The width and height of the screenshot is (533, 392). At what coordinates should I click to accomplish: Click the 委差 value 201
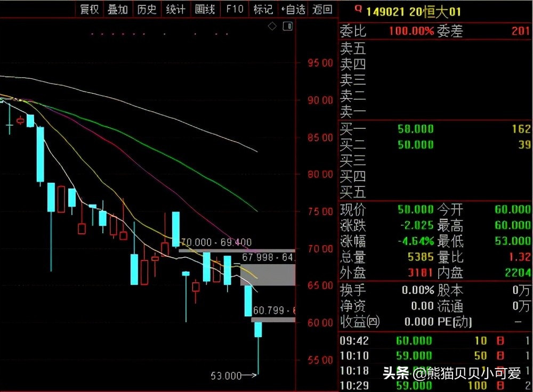[520, 31]
